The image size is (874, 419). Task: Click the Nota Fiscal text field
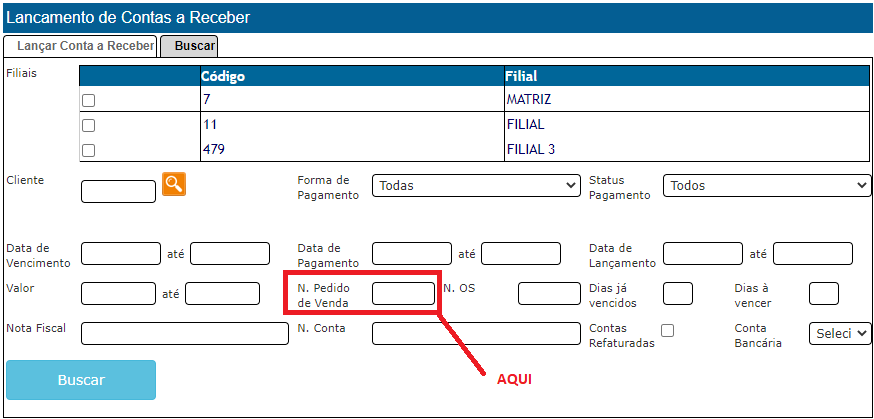[185, 334]
